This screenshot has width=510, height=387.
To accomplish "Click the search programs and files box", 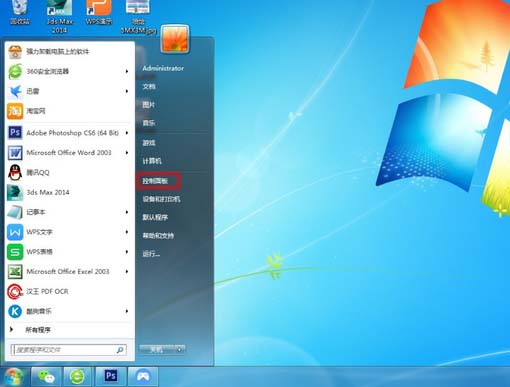I will [x=69, y=350].
